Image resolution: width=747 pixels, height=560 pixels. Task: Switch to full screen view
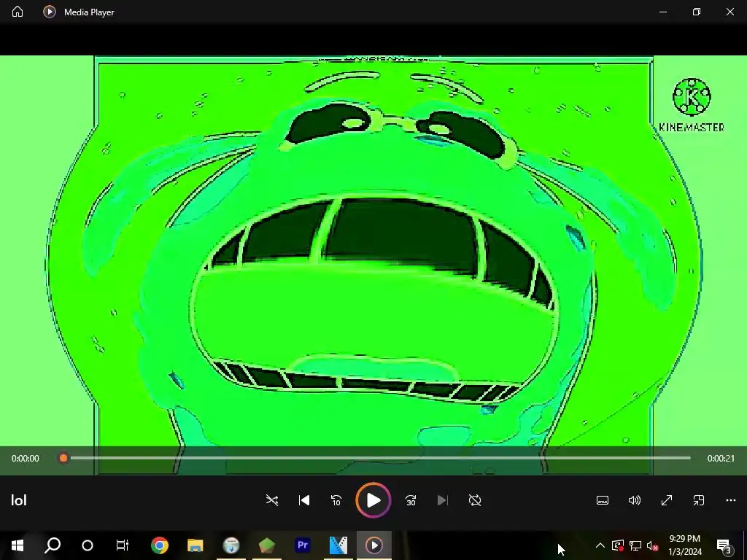coord(667,500)
